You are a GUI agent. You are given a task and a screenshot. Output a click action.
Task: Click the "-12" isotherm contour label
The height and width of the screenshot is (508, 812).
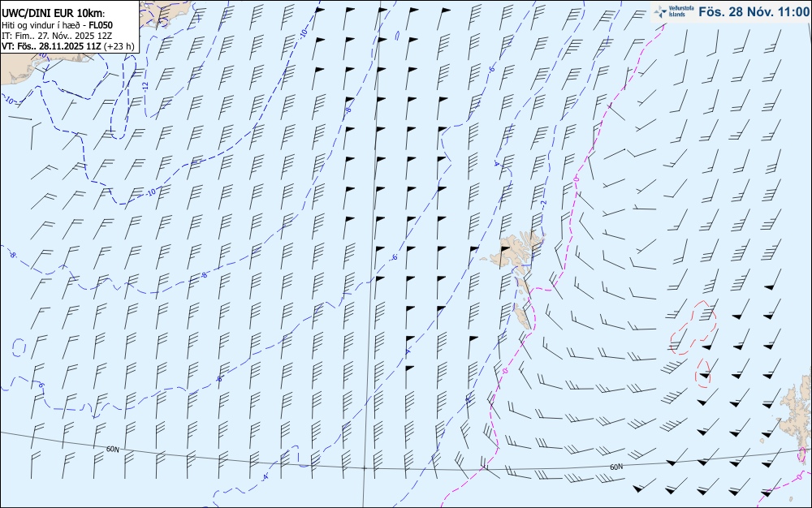145,86
